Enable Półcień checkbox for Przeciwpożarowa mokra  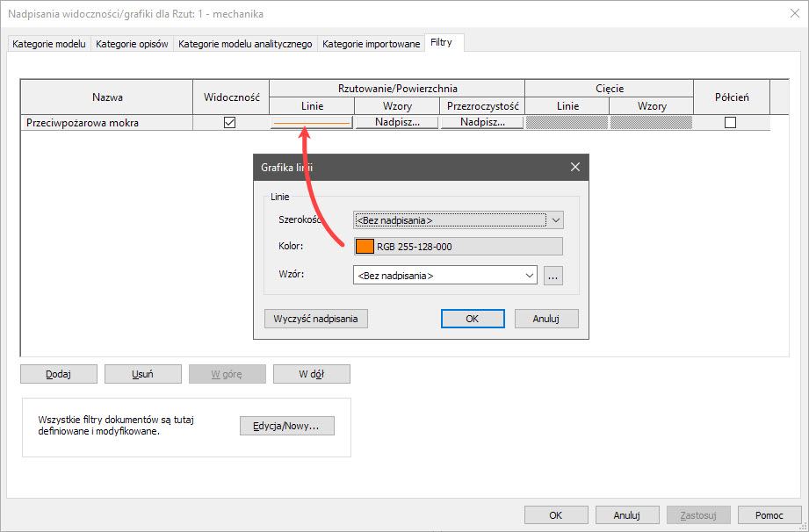(x=730, y=123)
